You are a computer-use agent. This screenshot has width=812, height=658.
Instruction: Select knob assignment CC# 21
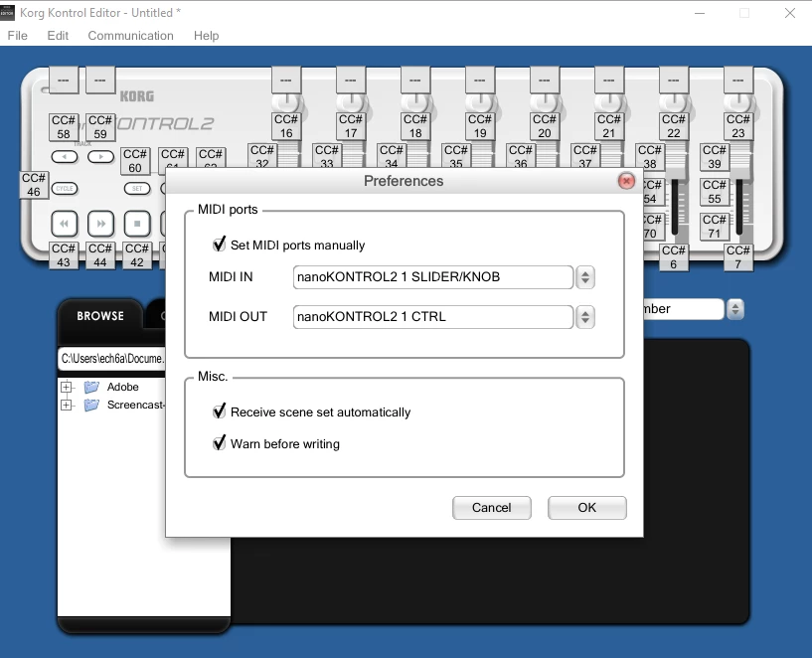point(609,126)
